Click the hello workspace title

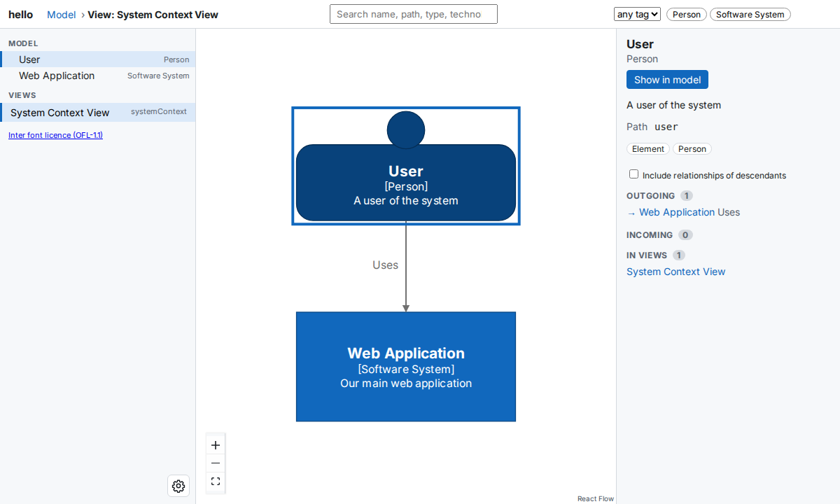click(x=21, y=15)
